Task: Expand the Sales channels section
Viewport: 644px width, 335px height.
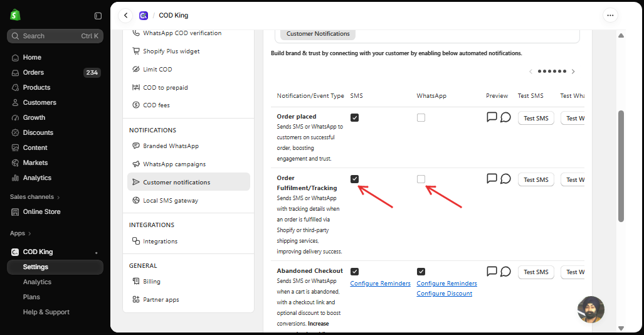Action: 35,197
